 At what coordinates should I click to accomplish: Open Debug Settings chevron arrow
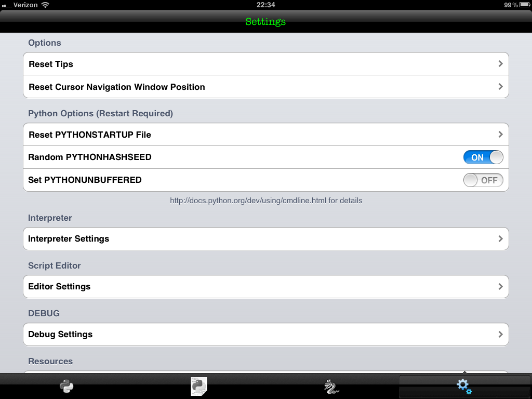(500, 335)
